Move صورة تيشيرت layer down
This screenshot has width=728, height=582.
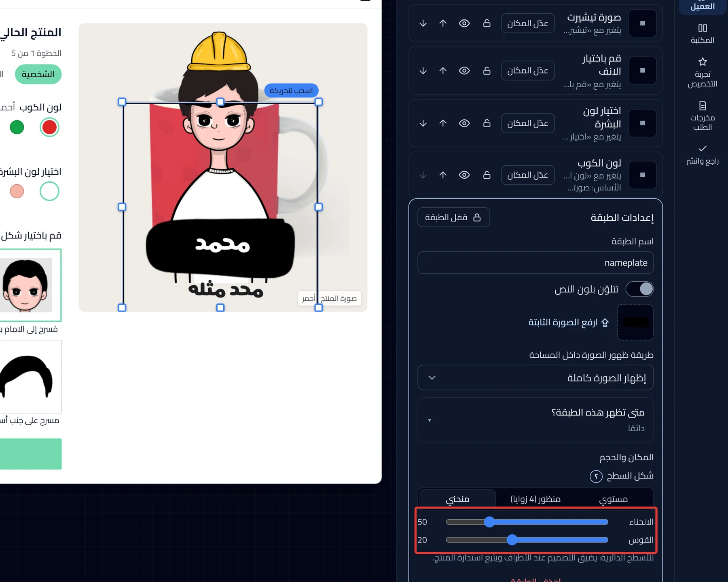click(423, 23)
